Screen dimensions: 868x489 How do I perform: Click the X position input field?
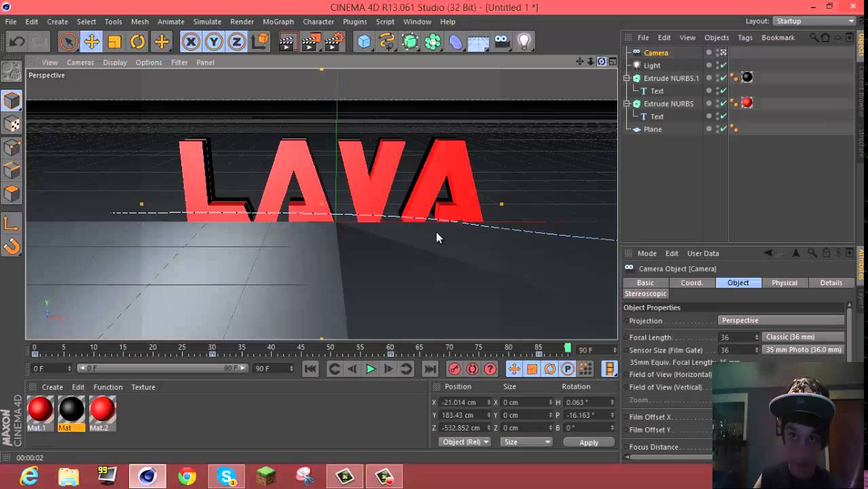tap(465, 402)
